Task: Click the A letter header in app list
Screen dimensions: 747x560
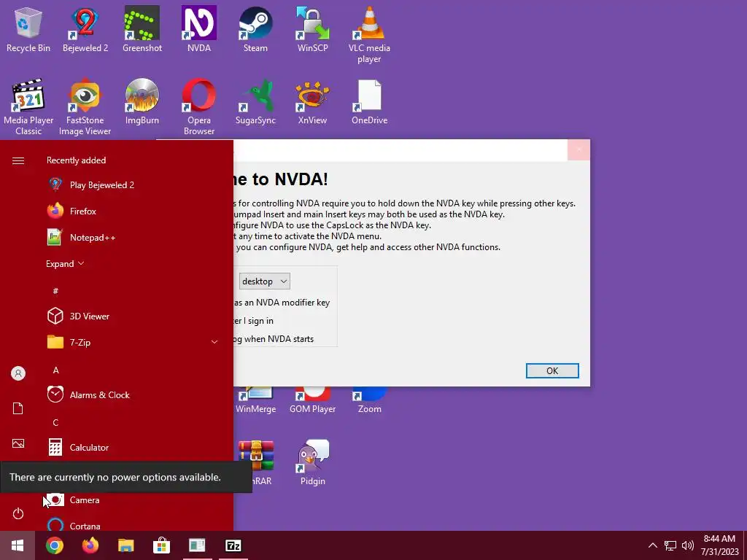Action: (x=55, y=370)
